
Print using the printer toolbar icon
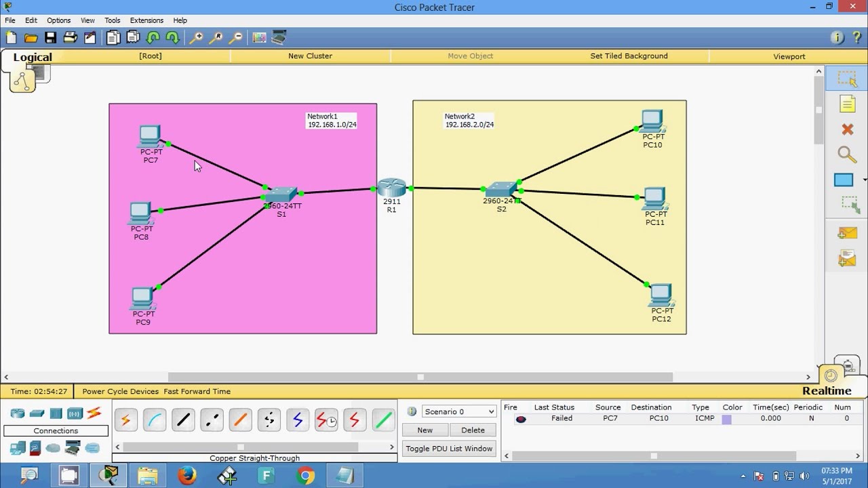(71, 38)
